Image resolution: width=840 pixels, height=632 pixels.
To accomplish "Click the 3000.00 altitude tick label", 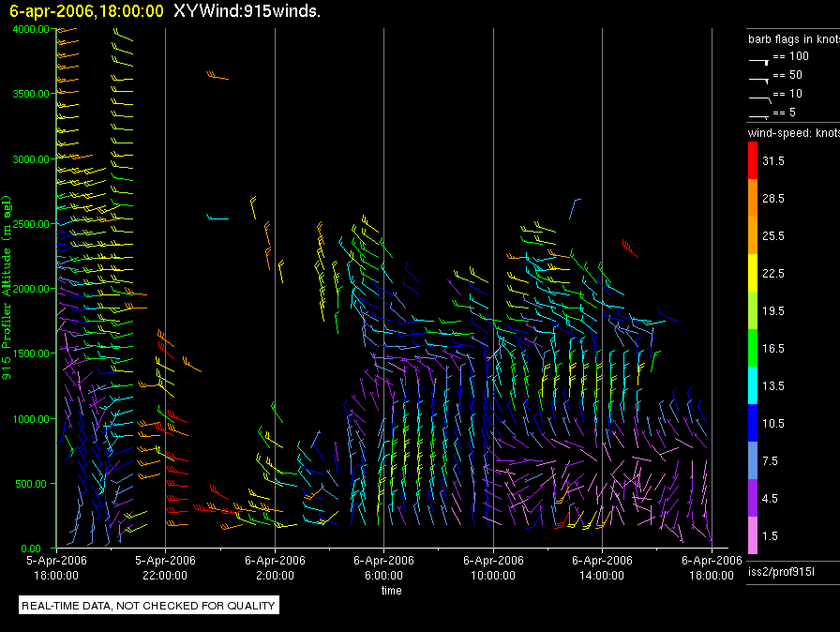I will coord(31,159).
